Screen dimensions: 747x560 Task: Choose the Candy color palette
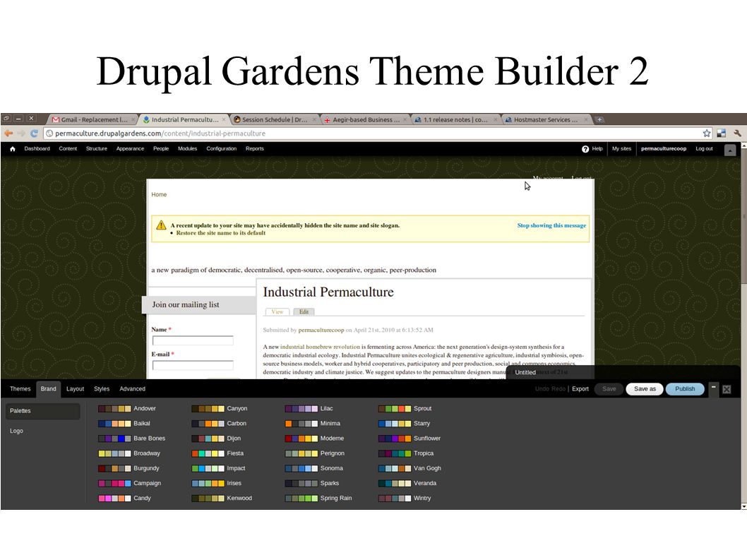click(x=124, y=498)
